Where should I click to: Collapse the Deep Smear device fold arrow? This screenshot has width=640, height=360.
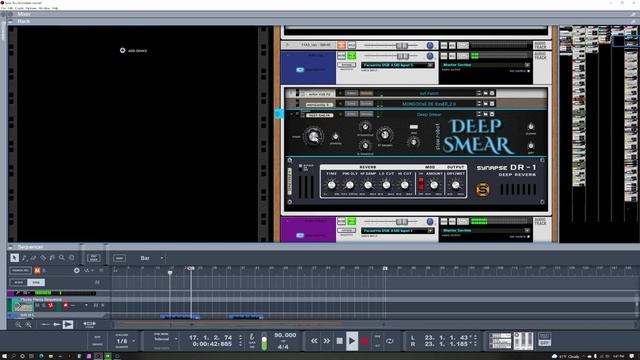[x=291, y=114]
